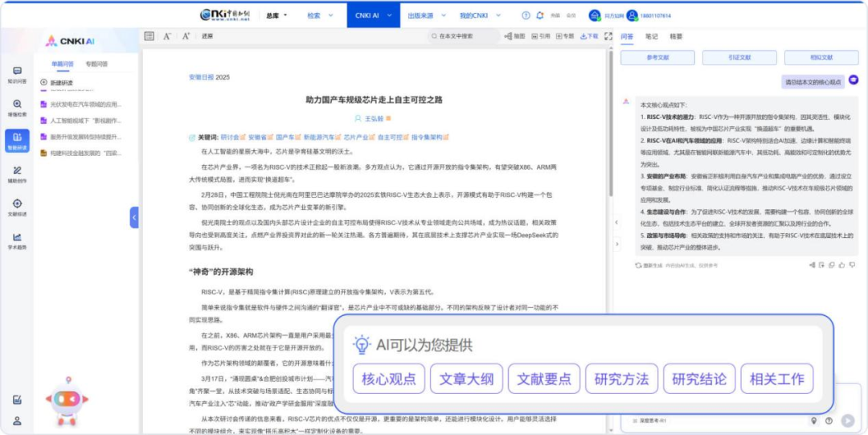The width and height of the screenshot is (868, 435).
Task: Switch to the 专题问答 tab
Action: (96, 64)
